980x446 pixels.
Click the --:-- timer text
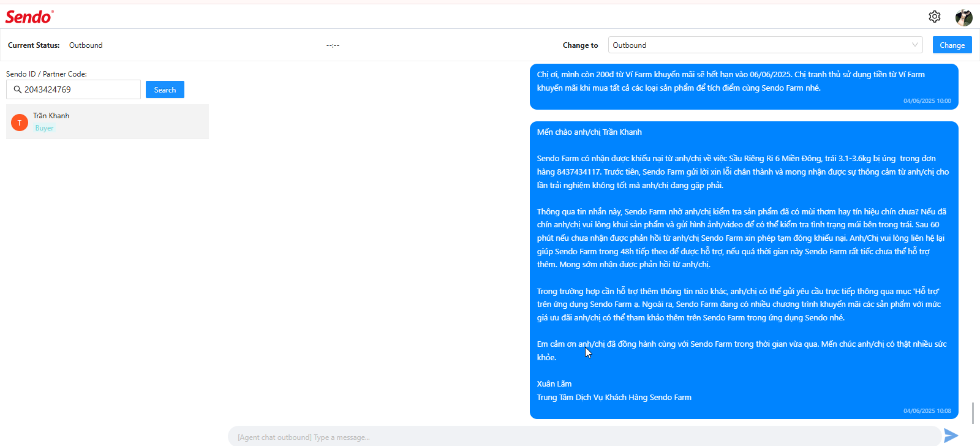click(x=333, y=45)
